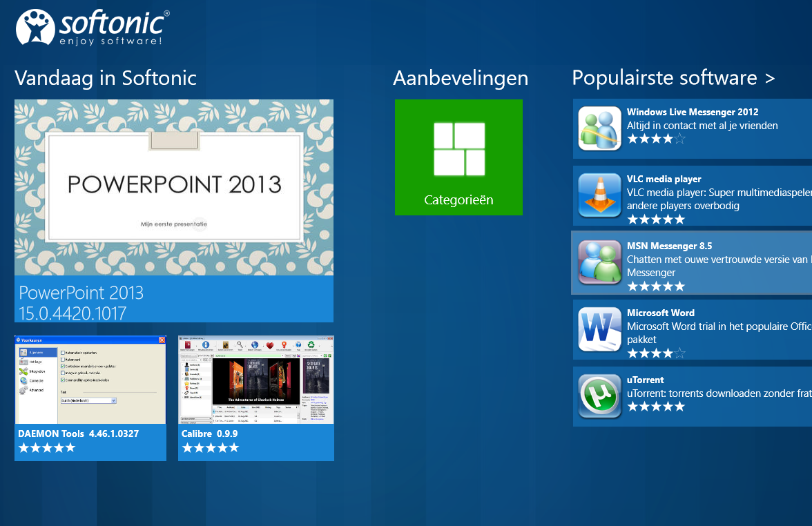
Task: Expand the Populairste software section
Action: pyautogui.click(x=673, y=78)
